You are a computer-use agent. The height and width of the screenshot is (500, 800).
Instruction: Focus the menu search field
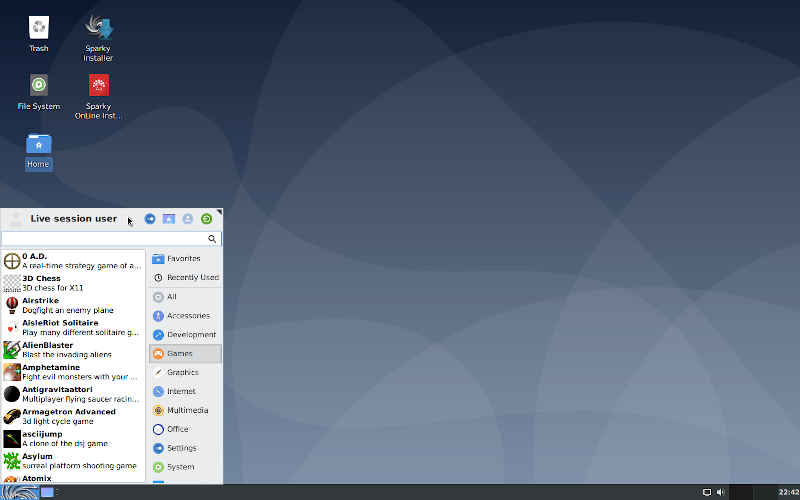pyautogui.click(x=111, y=239)
